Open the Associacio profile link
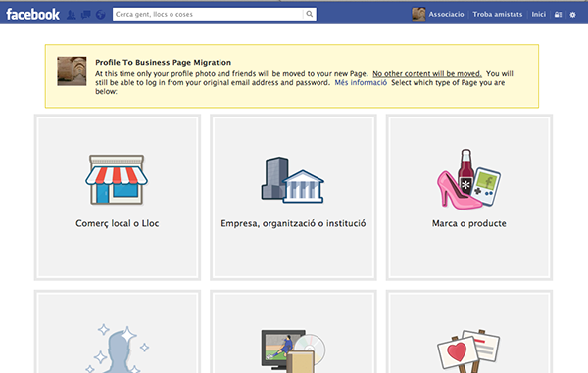Screen dimensions: 588x373 446,14
